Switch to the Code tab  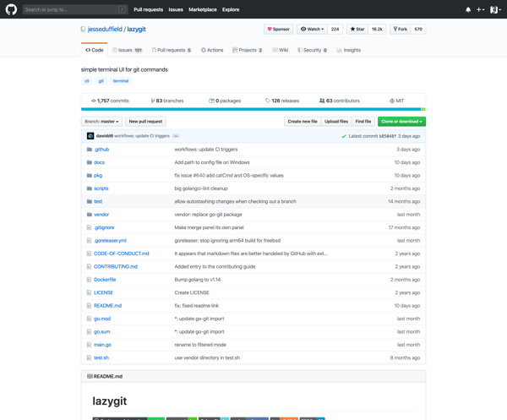(x=94, y=50)
